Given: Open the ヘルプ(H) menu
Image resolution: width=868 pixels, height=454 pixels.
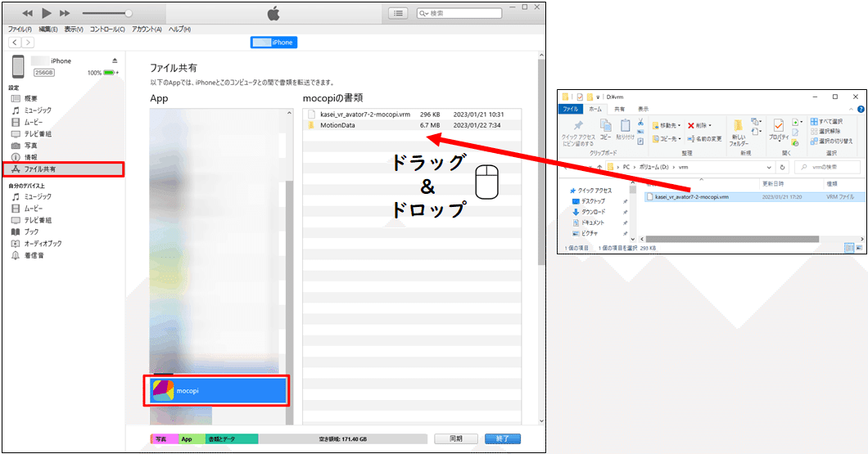Looking at the screenshot, I should coord(179,29).
